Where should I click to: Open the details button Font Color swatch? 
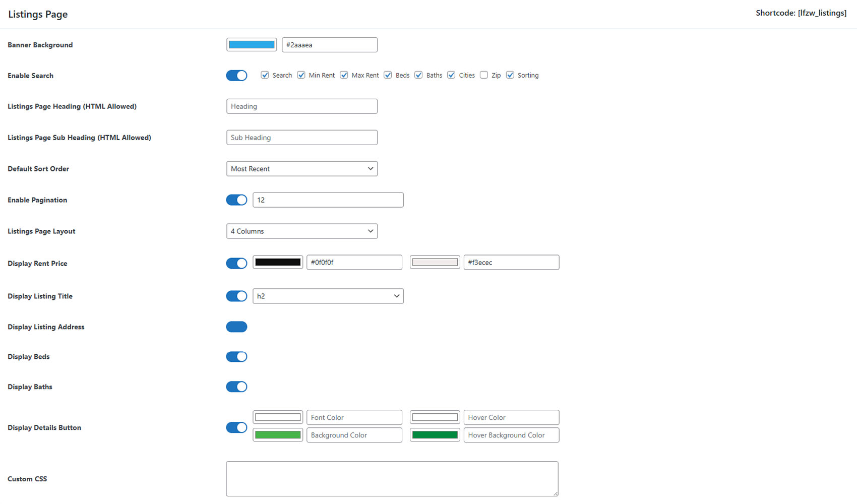tap(278, 417)
